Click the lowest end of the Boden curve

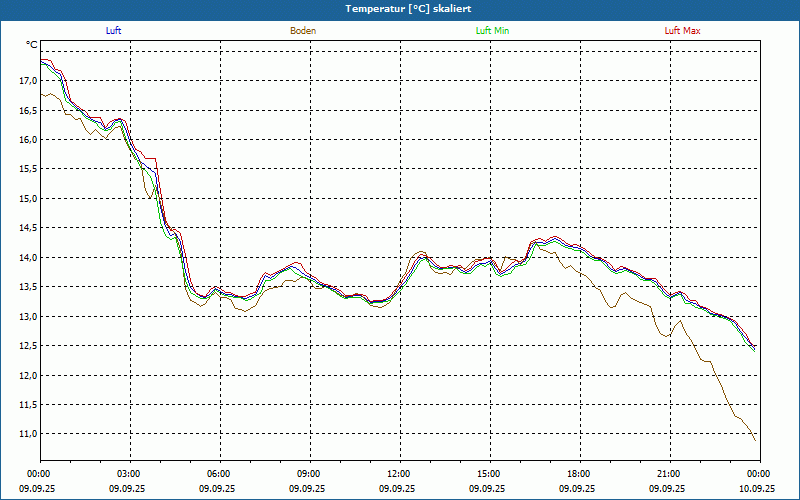755,440
